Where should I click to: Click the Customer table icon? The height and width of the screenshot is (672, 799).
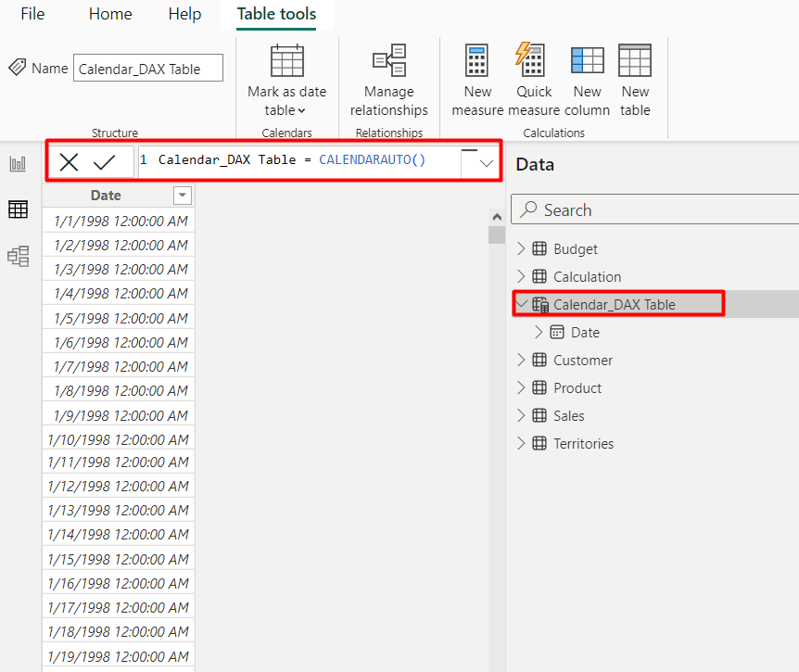pyautogui.click(x=539, y=360)
